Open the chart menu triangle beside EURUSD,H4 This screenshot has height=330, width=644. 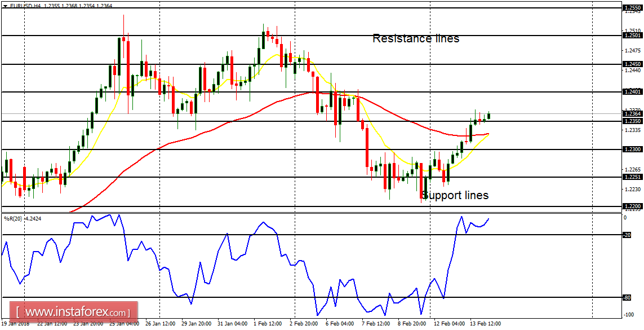[x=5, y=6]
